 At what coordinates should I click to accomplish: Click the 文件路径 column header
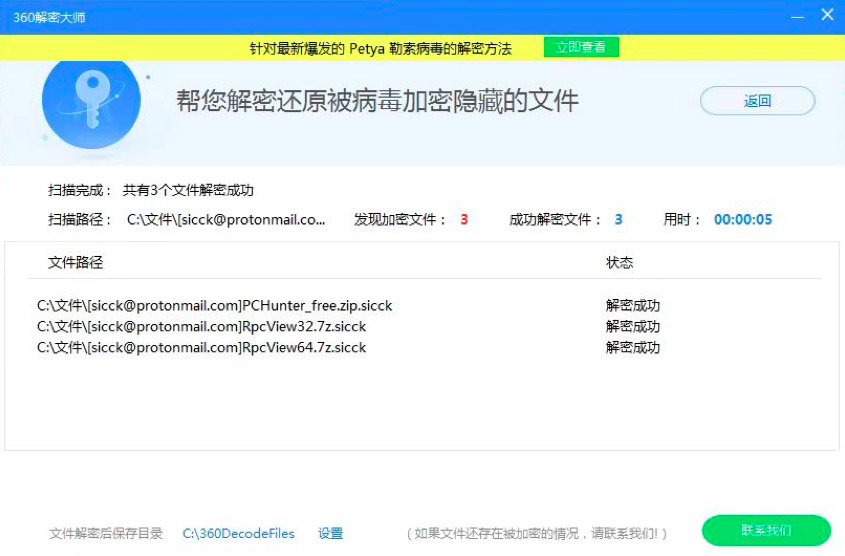[75, 262]
